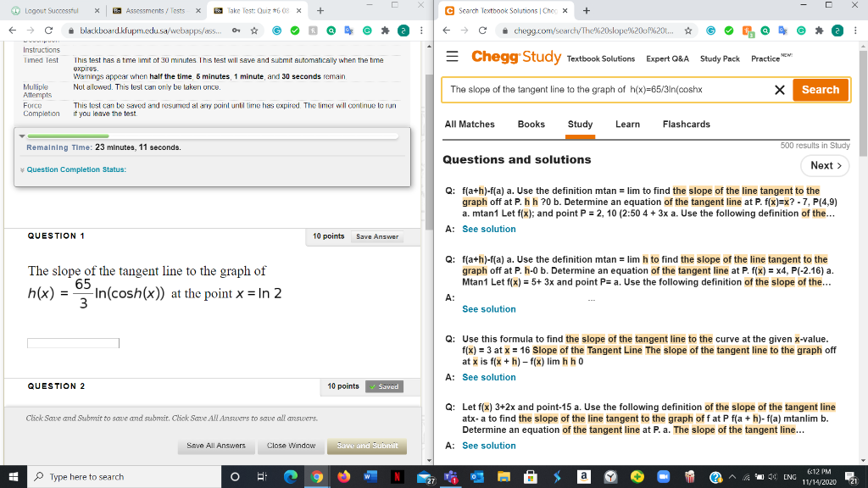868x488 pixels.
Task: Click Save All Answers
Action: coord(216,446)
